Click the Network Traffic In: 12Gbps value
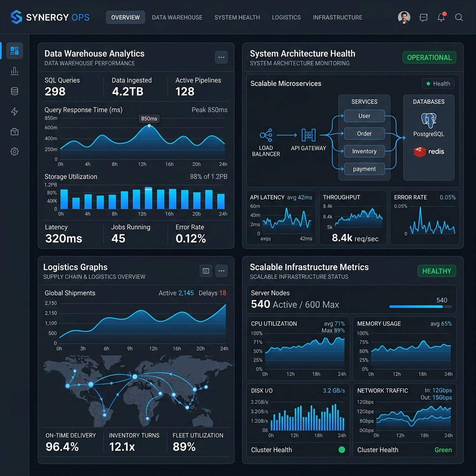 coord(438,390)
